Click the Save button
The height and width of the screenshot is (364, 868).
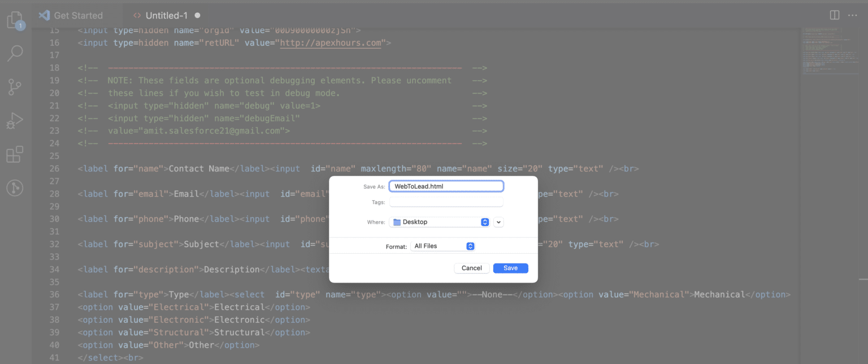pyautogui.click(x=510, y=268)
